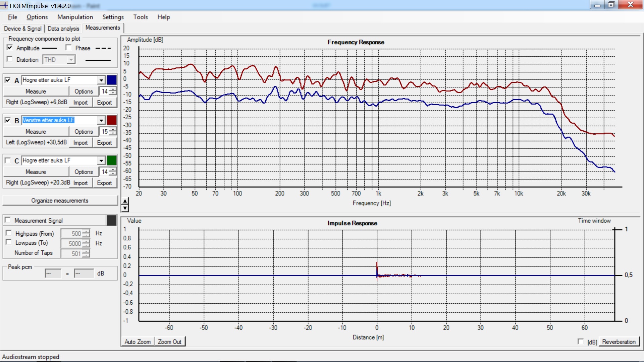
Task: Open the blue color swatch for measurement A
Action: 111,80
